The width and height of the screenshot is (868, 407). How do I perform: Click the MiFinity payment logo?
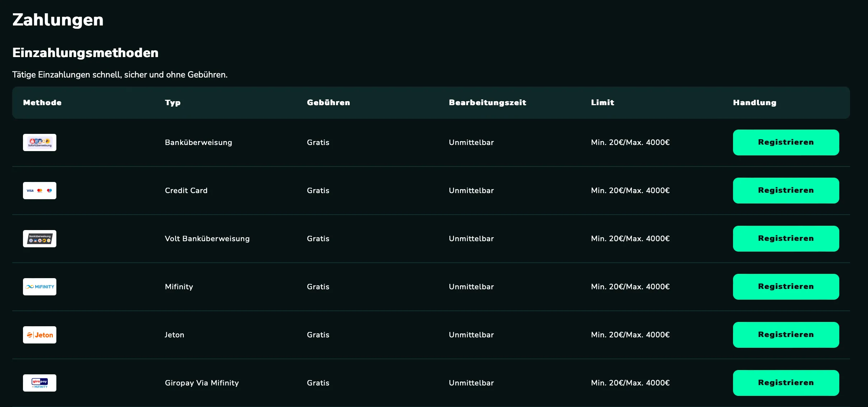39,287
